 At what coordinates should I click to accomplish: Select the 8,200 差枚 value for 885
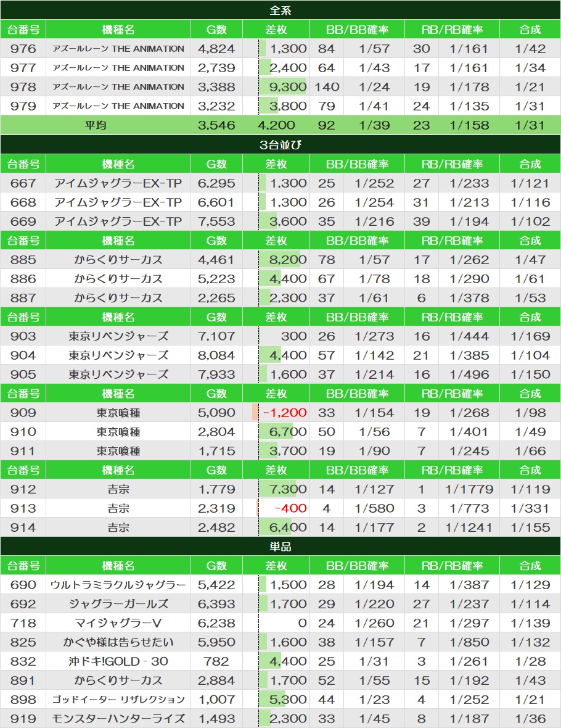coord(287,260)
